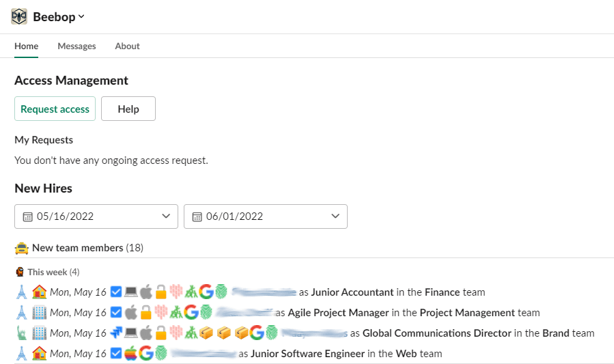Click the house icon in Junior Accountant row
614x364 pixels.
click(39, 292)
